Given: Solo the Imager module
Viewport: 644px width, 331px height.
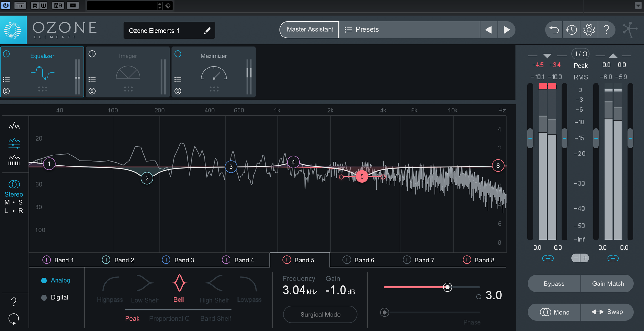Looking at the screenshot, I should point(92,91).
